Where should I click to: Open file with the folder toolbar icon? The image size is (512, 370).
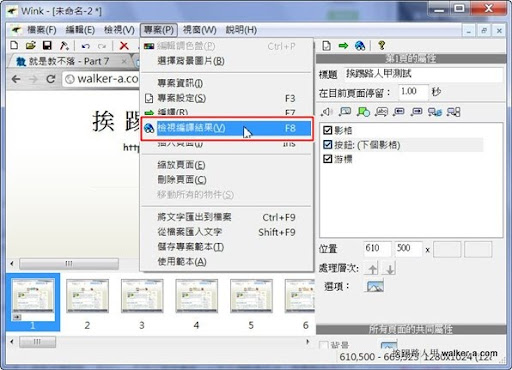tap(30, 45)
